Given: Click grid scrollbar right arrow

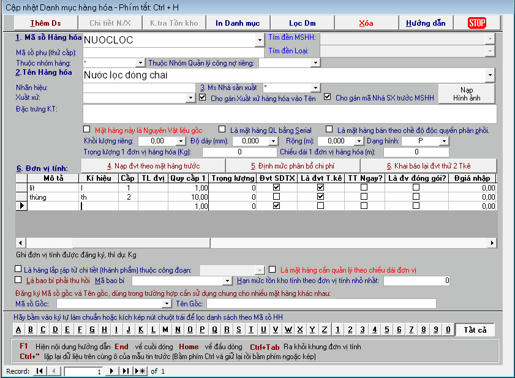Looking at the screenshot, I should pyautogui.click(x=492, y=243).
